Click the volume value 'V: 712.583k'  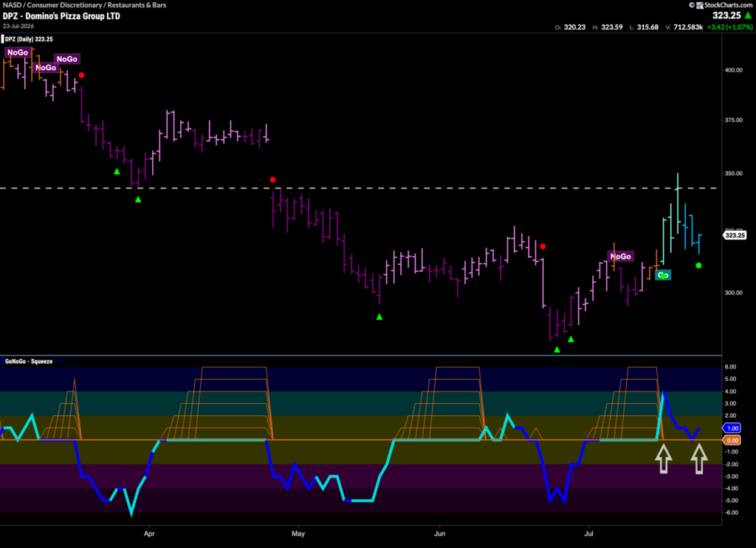click(x=684, y=27)
